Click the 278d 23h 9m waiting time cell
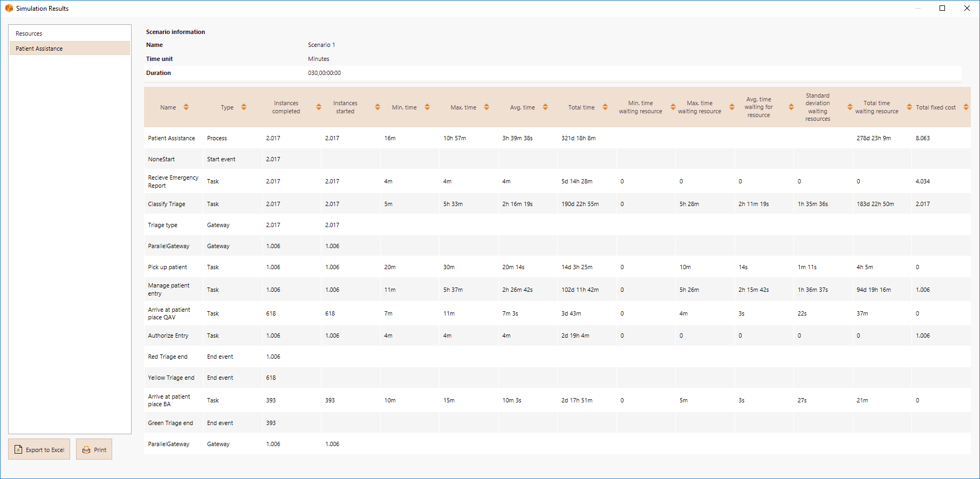 (874, 138)
